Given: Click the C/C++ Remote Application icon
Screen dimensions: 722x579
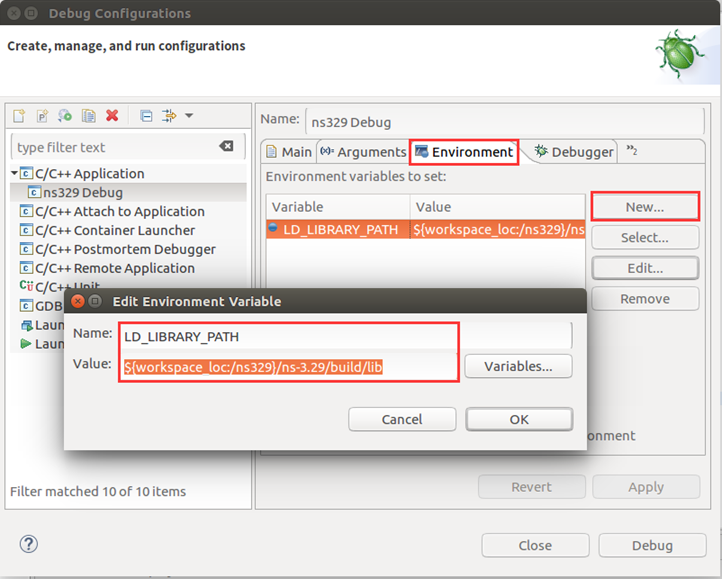Looking at the screenshot, I should point(26,268).
